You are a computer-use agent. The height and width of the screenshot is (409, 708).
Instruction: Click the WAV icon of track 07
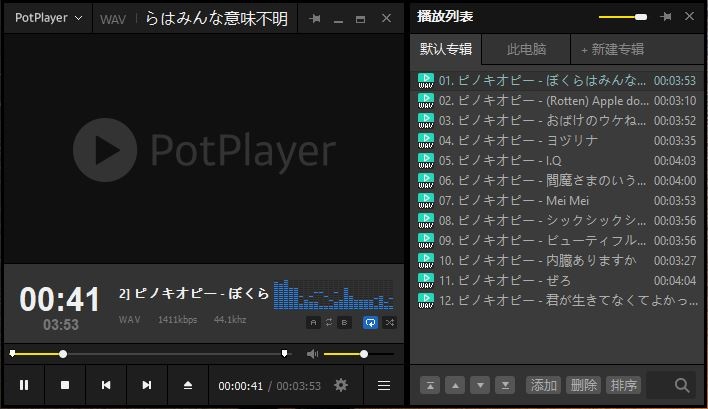tap(425, 201)
